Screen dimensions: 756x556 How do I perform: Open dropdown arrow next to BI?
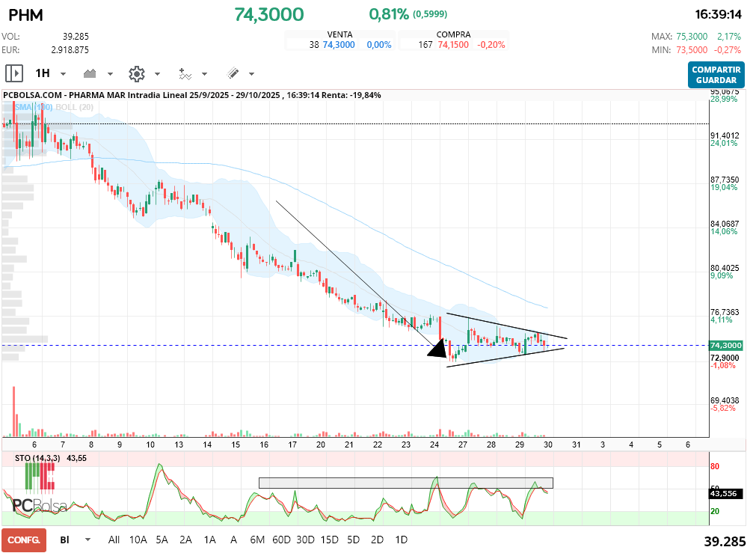point(87,540)
